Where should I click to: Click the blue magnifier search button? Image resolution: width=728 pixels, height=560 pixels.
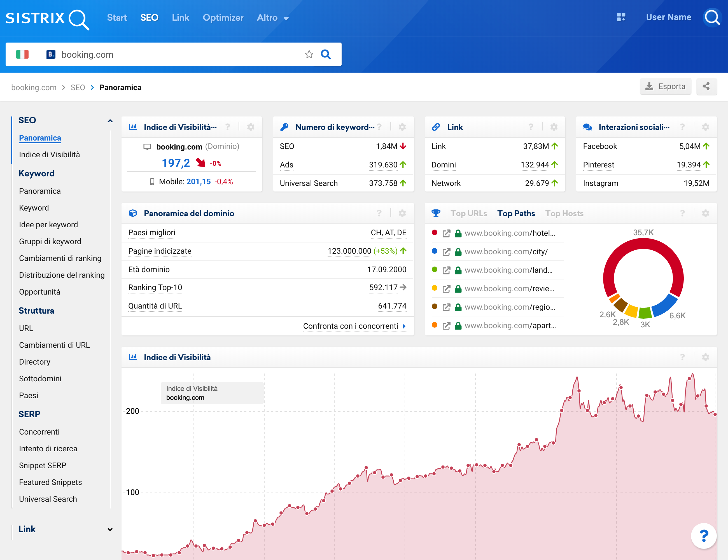326,54
